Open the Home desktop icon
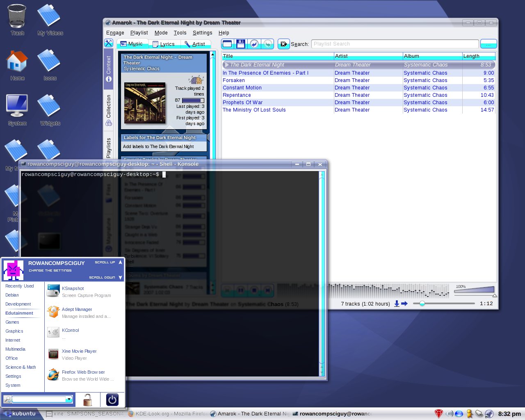525x420 pixels. click(x=17, y=65)
